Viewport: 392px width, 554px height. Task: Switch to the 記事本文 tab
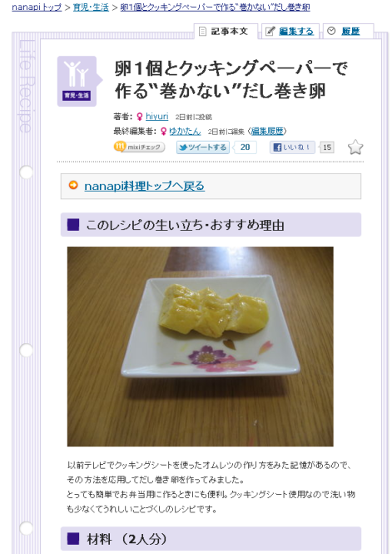(x=226, y=32)
